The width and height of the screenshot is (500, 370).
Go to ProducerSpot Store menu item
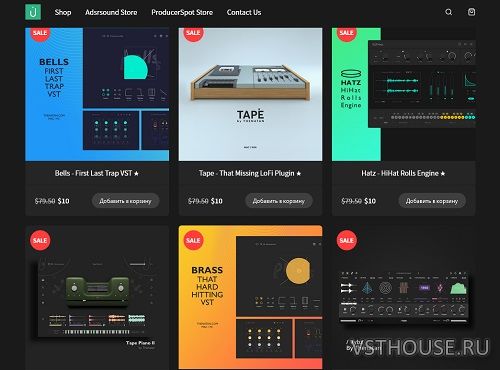[x=182, y=12]
